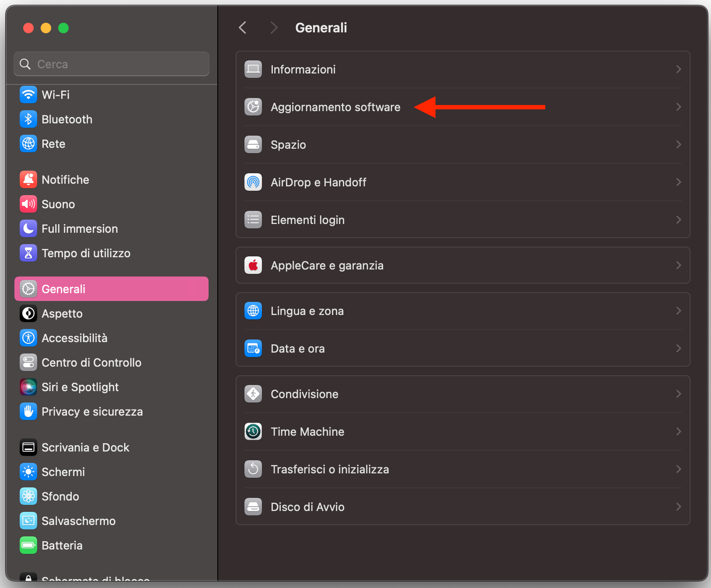Click the back navigation arrow

(243, 27)
